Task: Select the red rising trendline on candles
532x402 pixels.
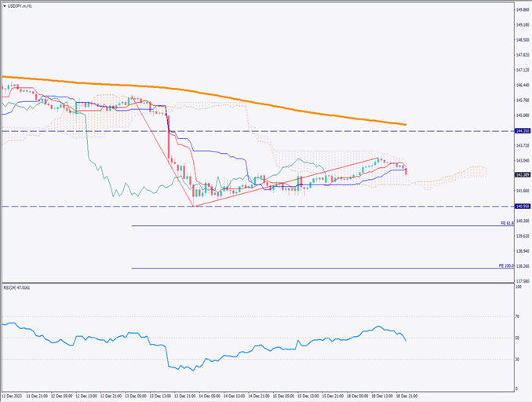Action: [x=298, y=180]
